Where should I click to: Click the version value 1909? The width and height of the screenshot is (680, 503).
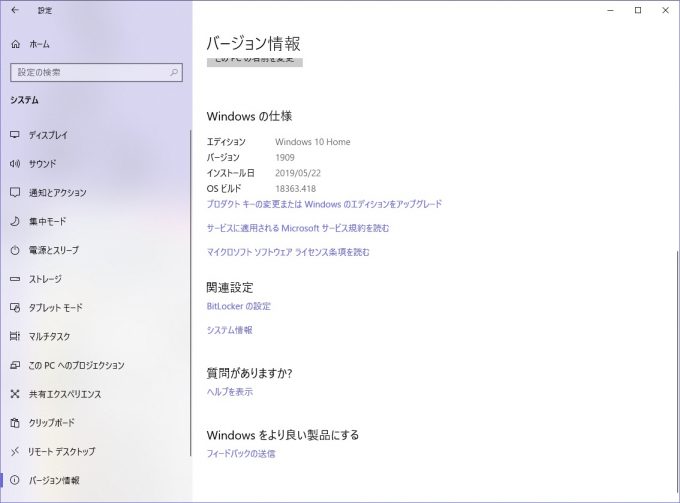(285, 157)
